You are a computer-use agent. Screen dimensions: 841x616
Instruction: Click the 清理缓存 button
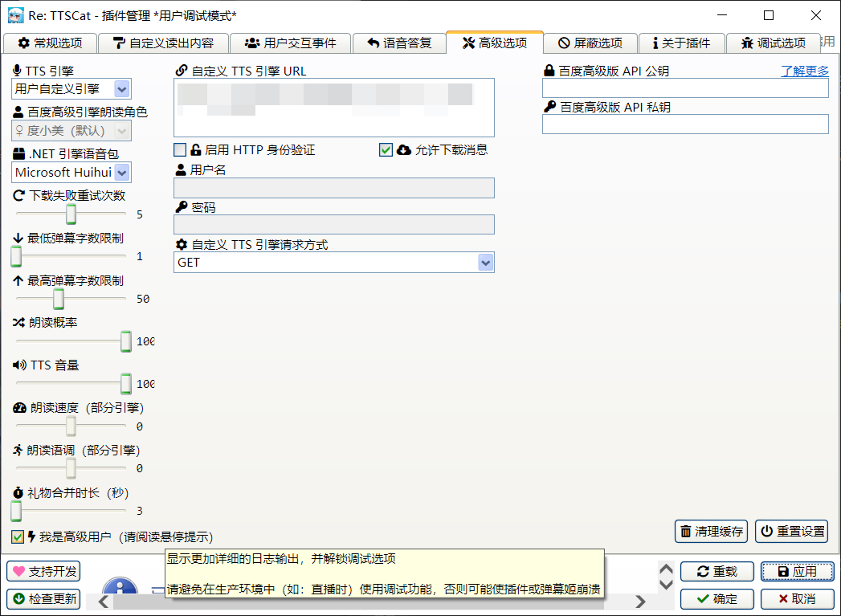tap(712, 532)
